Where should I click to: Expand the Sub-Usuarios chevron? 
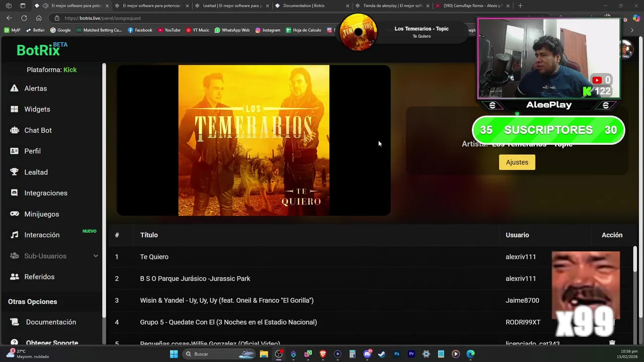coord(96,256)
